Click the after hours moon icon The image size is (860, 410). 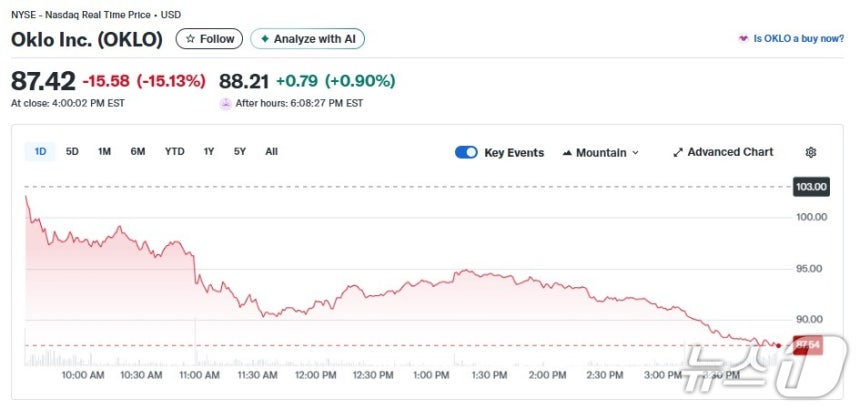[225, 103]
